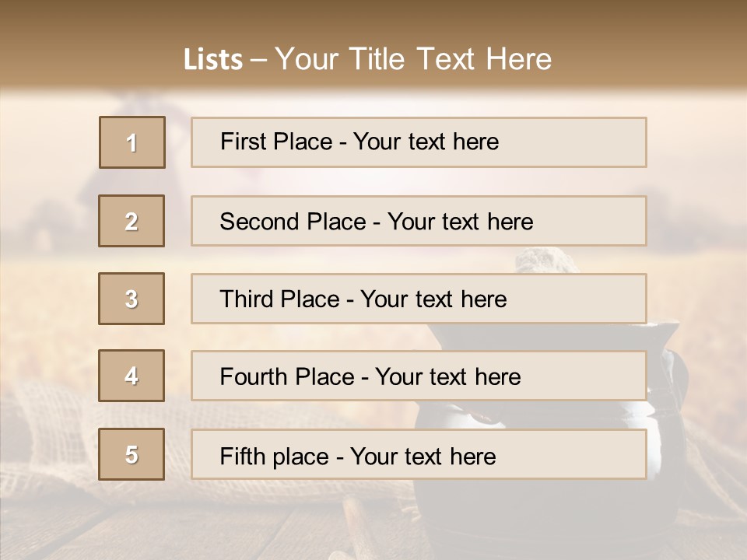747x560 pixels.
Task: Click the Third Place text box
Action: point(419,299)
